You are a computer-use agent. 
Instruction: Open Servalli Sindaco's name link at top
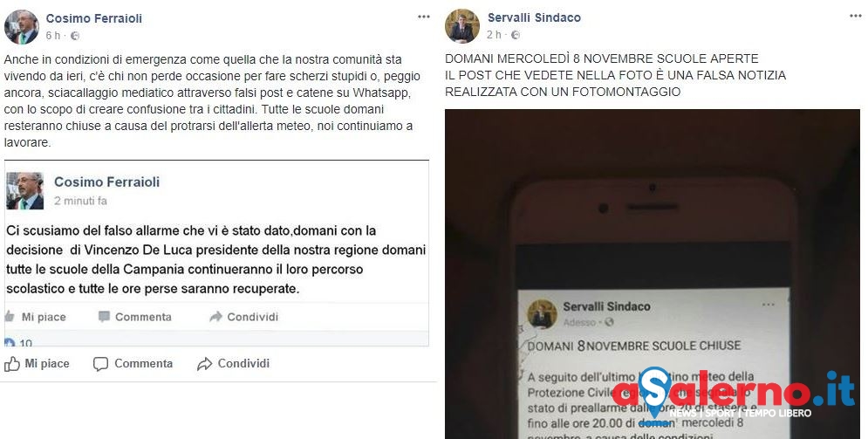tap(534, 17)
